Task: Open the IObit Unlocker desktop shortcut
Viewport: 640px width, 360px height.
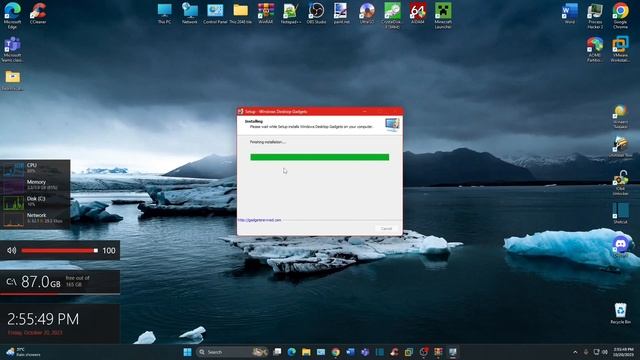Action: click(620, 182)
